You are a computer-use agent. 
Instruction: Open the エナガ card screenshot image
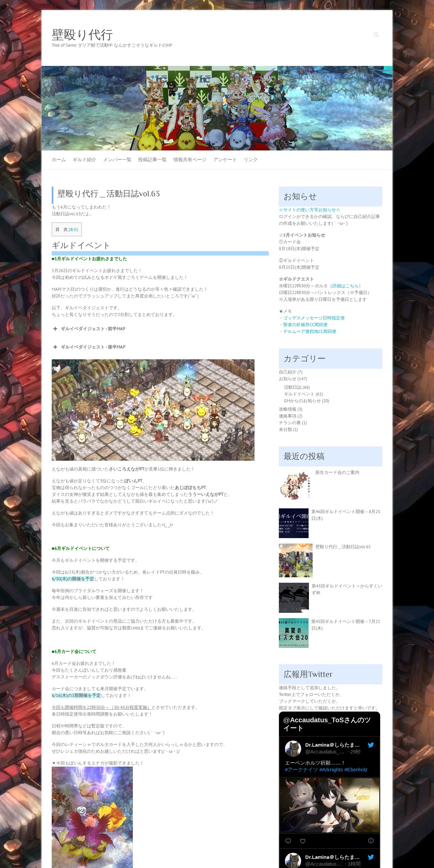click(x=92, y=817)
